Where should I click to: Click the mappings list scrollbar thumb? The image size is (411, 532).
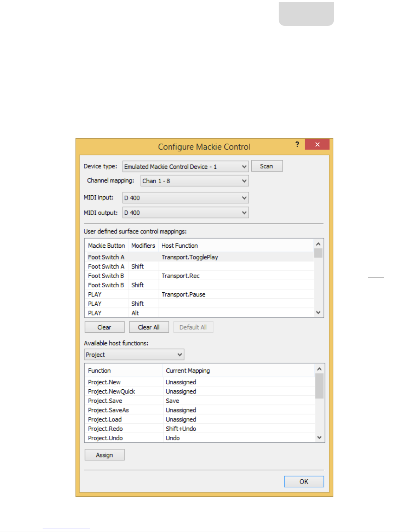click(x=318, y=253)
